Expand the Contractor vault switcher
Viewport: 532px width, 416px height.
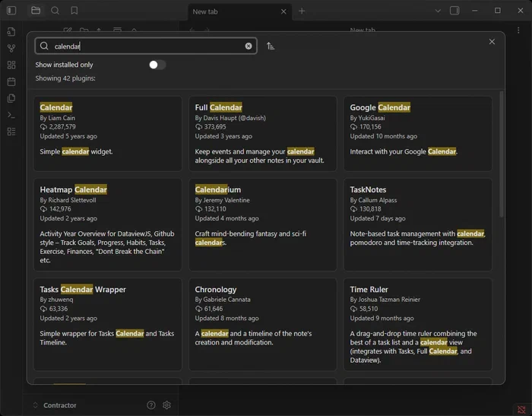(55, 405)
